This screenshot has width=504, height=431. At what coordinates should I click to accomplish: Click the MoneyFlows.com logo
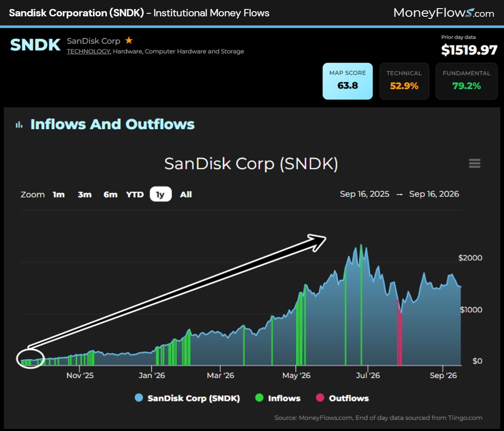pos(443,13)
